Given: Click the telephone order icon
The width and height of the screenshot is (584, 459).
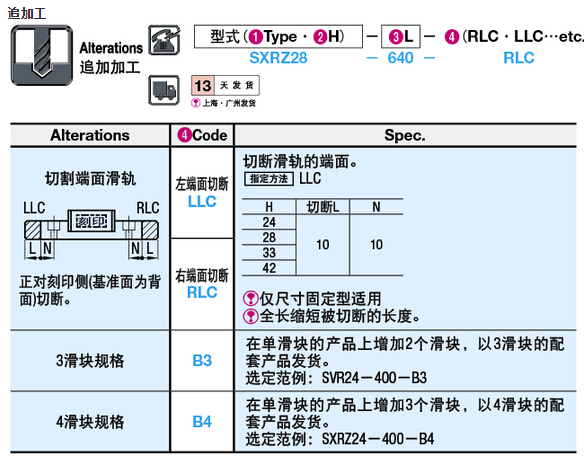Looking at the screenshot, I should (164, 40).
